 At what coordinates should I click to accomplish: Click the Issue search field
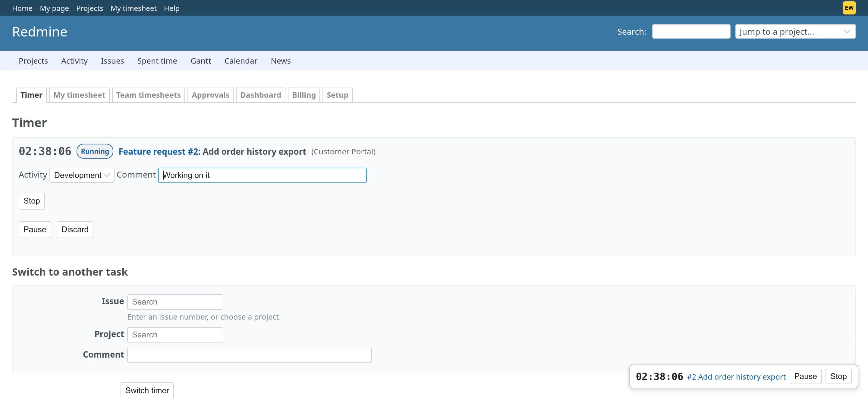175,302
